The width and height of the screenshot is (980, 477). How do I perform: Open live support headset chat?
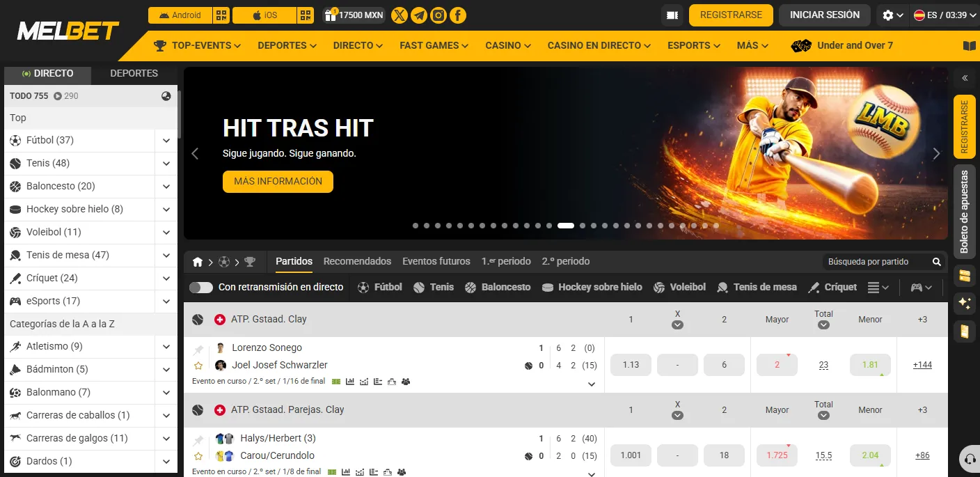[x=968, y=460]
